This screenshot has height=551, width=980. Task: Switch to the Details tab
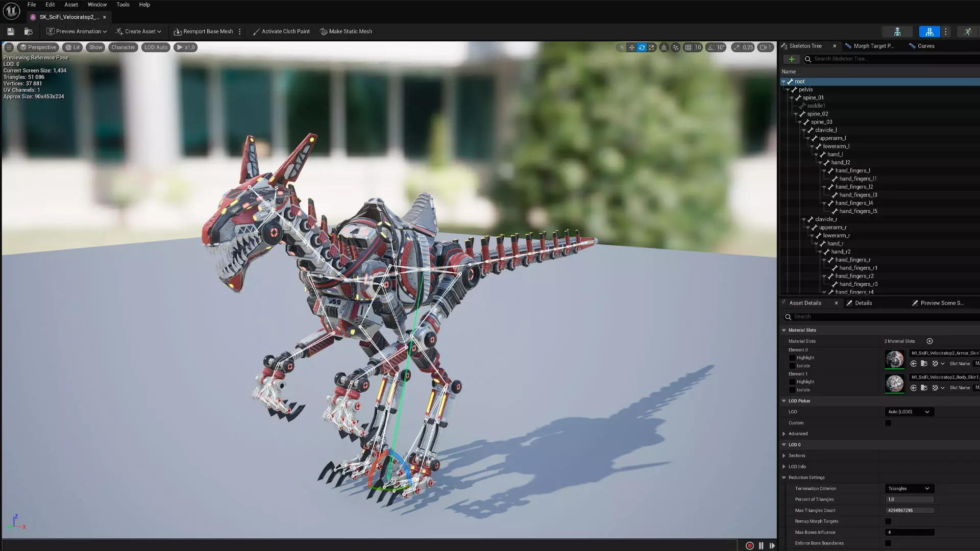click(859, 303)
